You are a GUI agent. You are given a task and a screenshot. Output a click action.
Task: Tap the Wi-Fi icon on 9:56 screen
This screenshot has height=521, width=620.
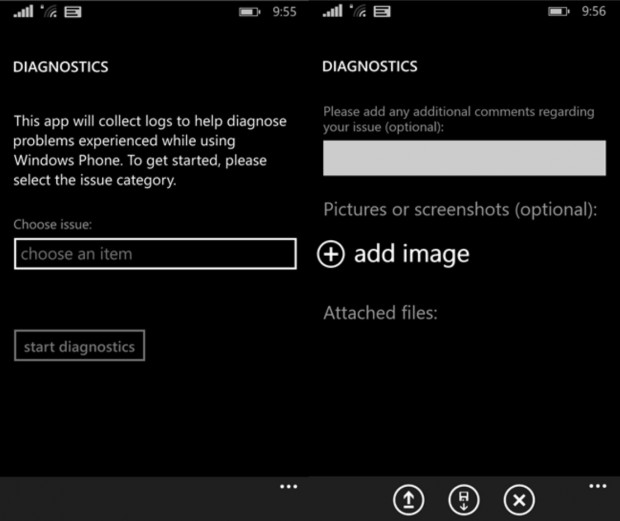click(357, 12)
